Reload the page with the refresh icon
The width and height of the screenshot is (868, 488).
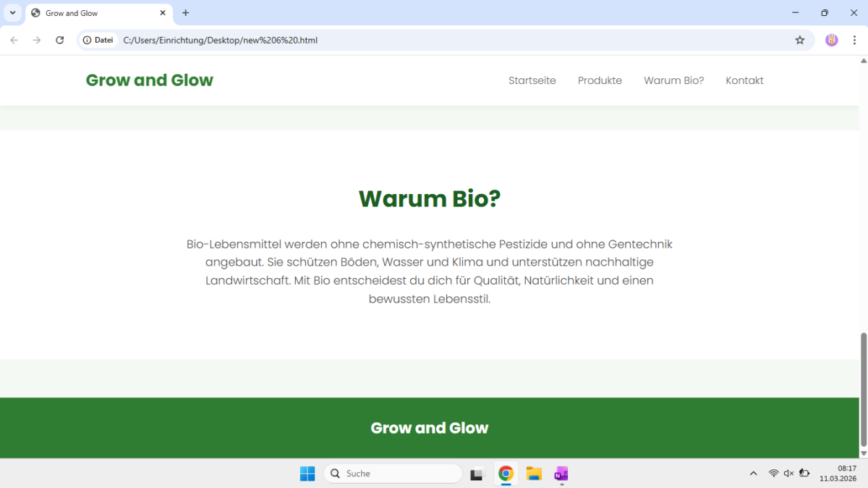point(60,40)
